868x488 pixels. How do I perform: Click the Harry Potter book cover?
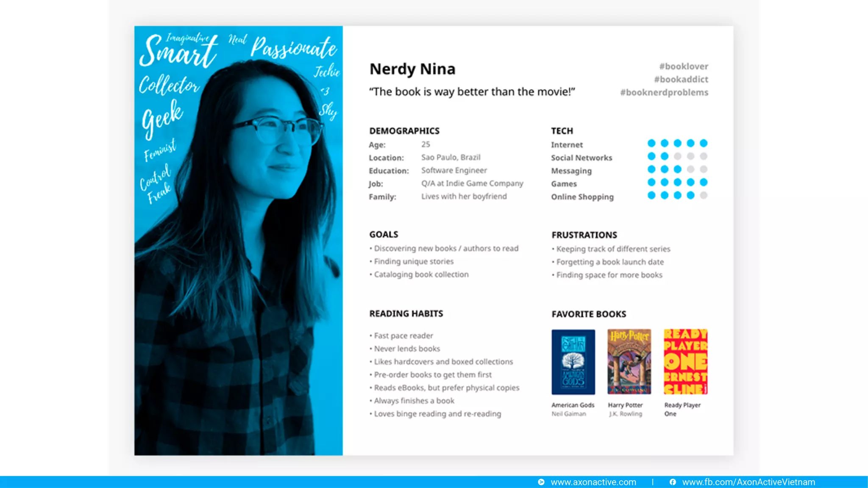pyautogui.click(x=629, y=362)
